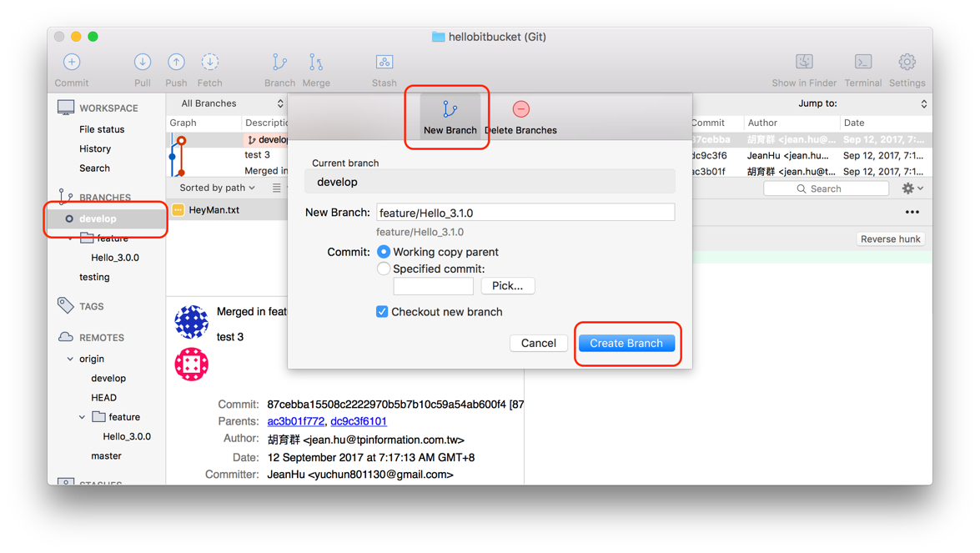The image size is (980, 553).
Task: Open the All Branches dropdown
Action: [231, 103]
